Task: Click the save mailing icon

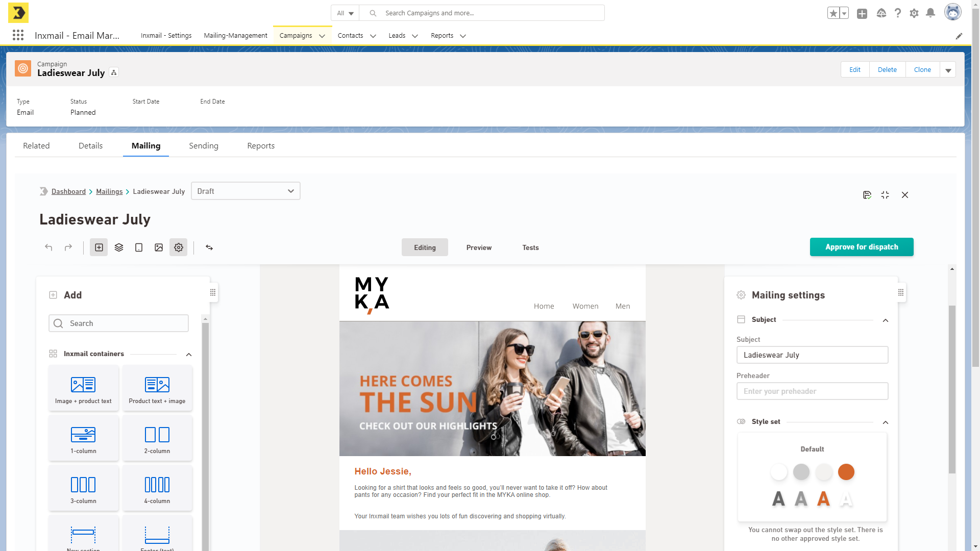Action: point(867,195)
